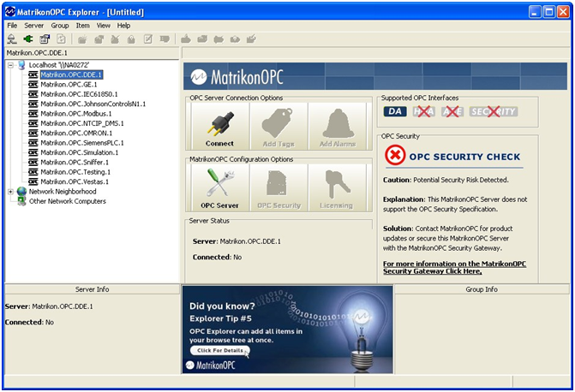Image resolution: width=575 pixels, height=392 pixels.
Task: Open the View menu
Action: tap(104, 26)
